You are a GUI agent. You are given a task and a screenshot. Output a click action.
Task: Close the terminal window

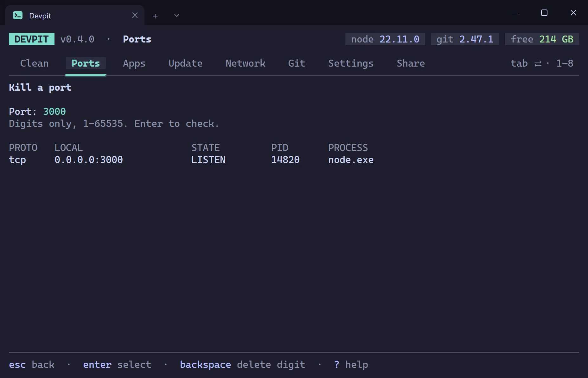(x=573, y=13)
